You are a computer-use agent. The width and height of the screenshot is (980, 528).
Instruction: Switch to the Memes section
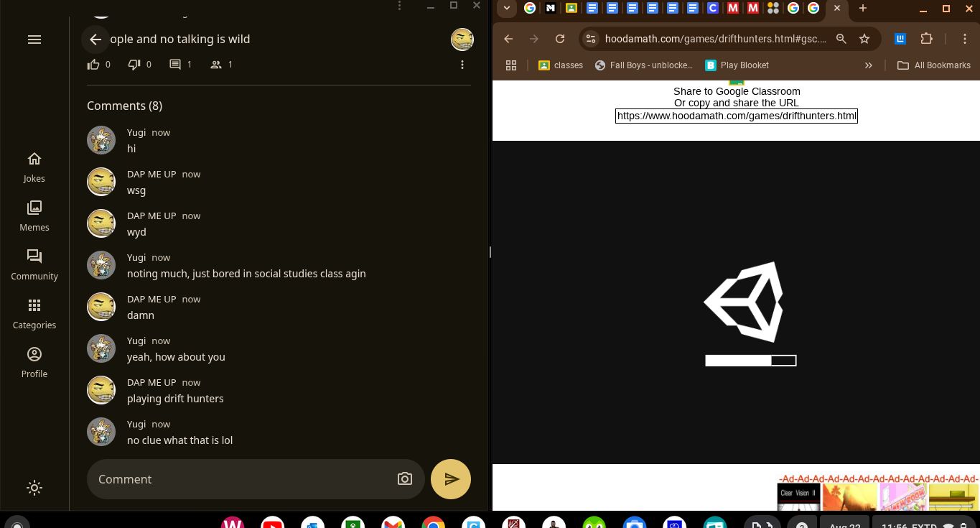point(34,216)
